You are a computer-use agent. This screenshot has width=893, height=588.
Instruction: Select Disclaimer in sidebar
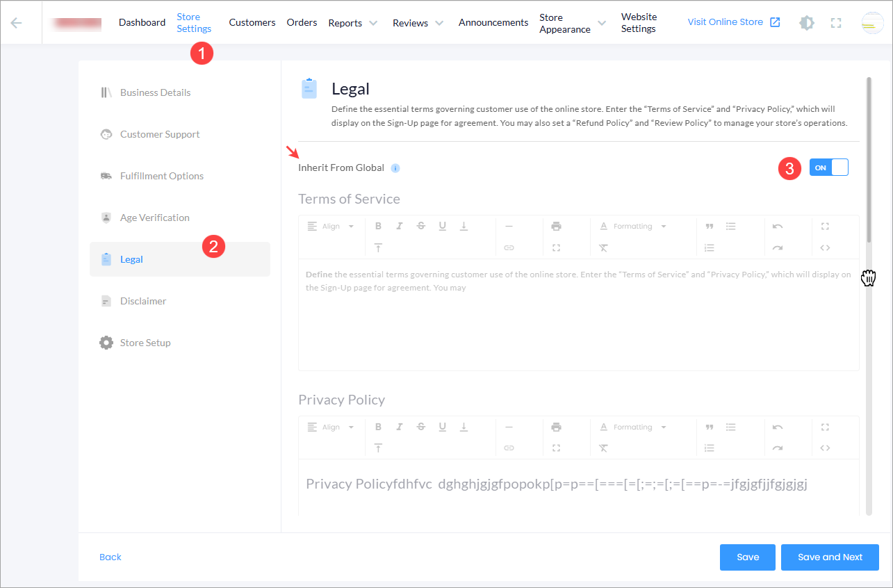(180, 301)
